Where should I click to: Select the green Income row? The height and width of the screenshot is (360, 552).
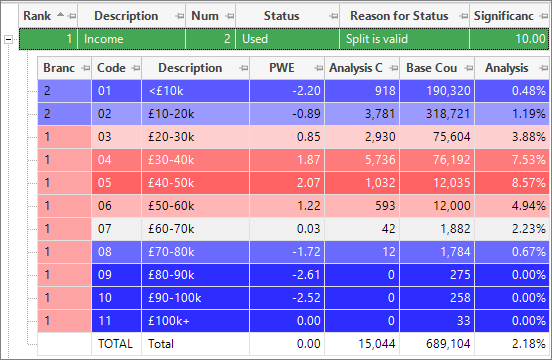point(284,39)
